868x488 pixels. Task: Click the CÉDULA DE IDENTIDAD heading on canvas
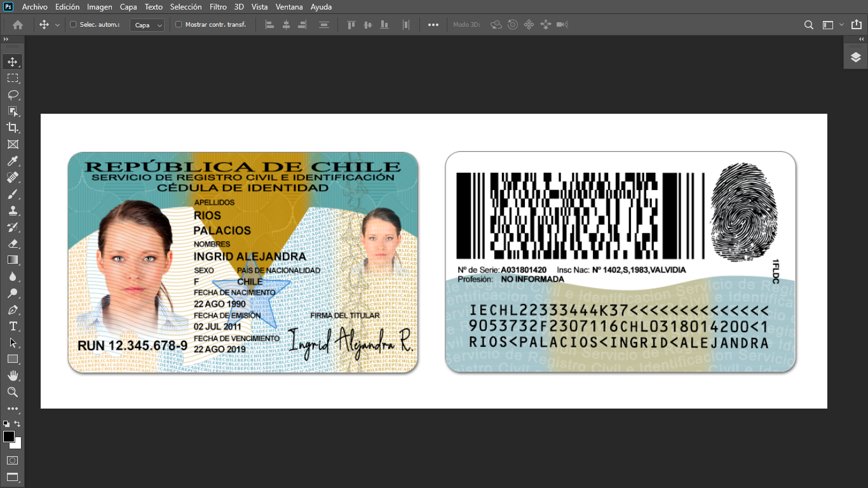tap(243, 188)
